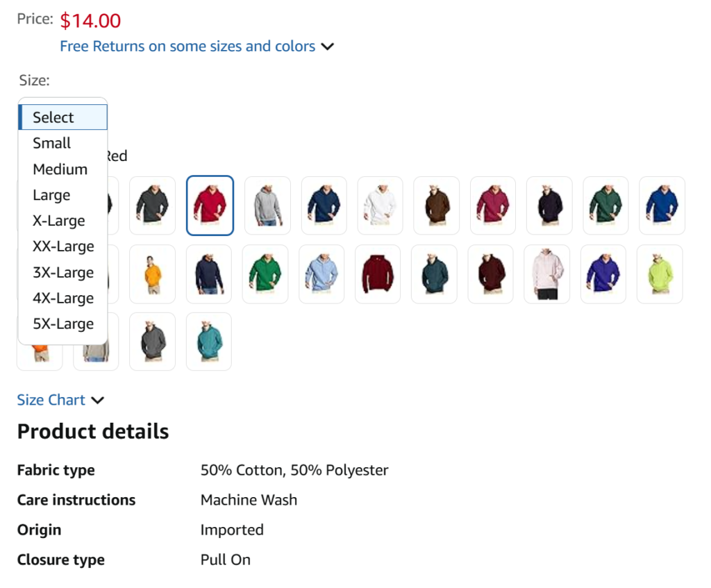Image resolution: width=711 pixels, height=588 pixels.
Task: Select the teal hoodie in the bottom row
Action: [208, 341]
